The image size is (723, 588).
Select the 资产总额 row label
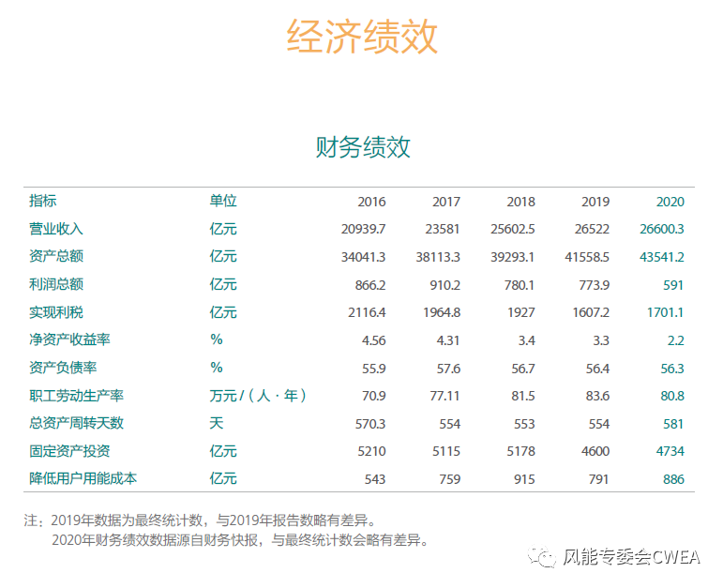click(56, 256)
